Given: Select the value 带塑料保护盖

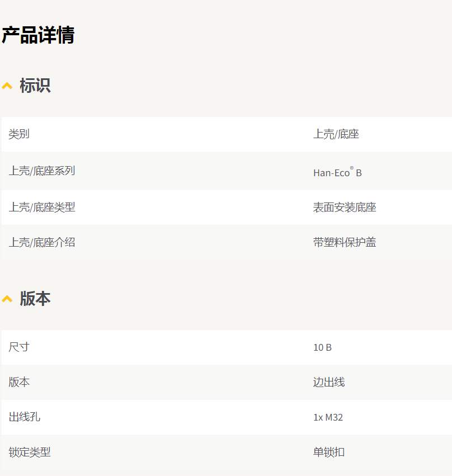Looking at the screenshot, I should click(345, 242).
